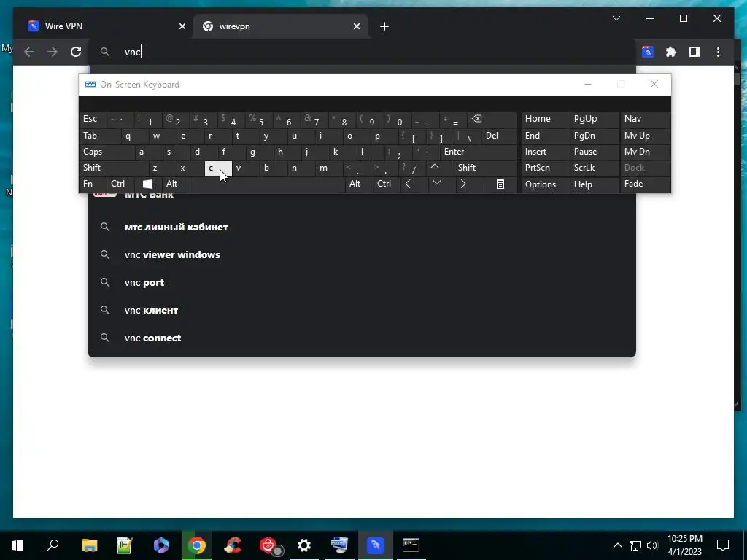Toggle the Fn key on On-Screen Keyboard
Screen dimensions: 747x560
point(93,184)
